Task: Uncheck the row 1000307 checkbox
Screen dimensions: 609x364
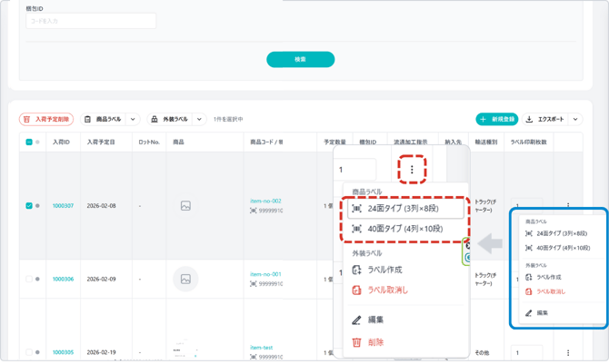Action: [29, 205]
